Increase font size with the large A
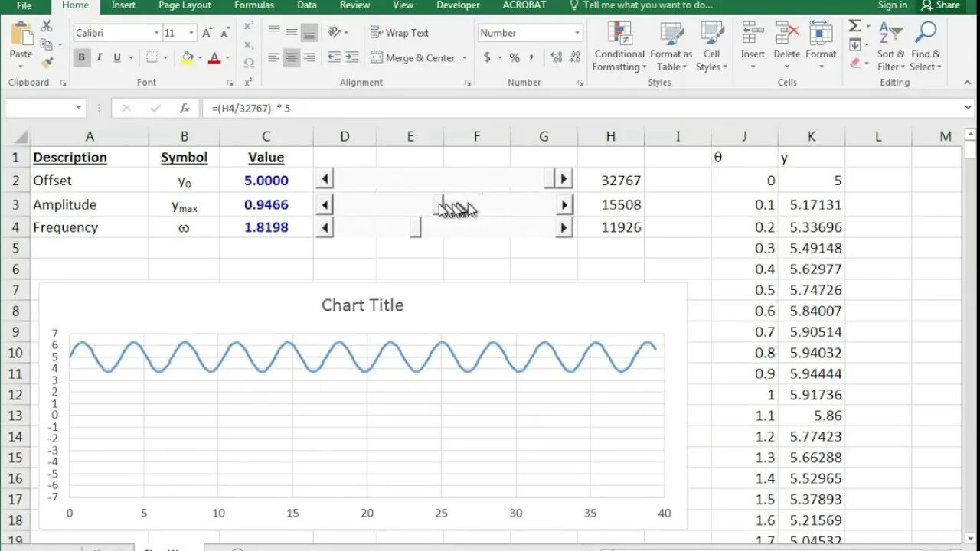Screen dimensions: 980x551 tap(207, 33)
